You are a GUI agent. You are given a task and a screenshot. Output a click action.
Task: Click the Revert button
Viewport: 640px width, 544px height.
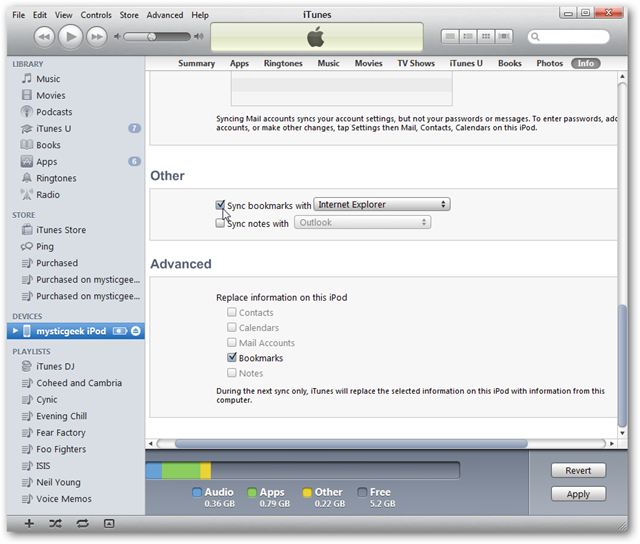578,471
